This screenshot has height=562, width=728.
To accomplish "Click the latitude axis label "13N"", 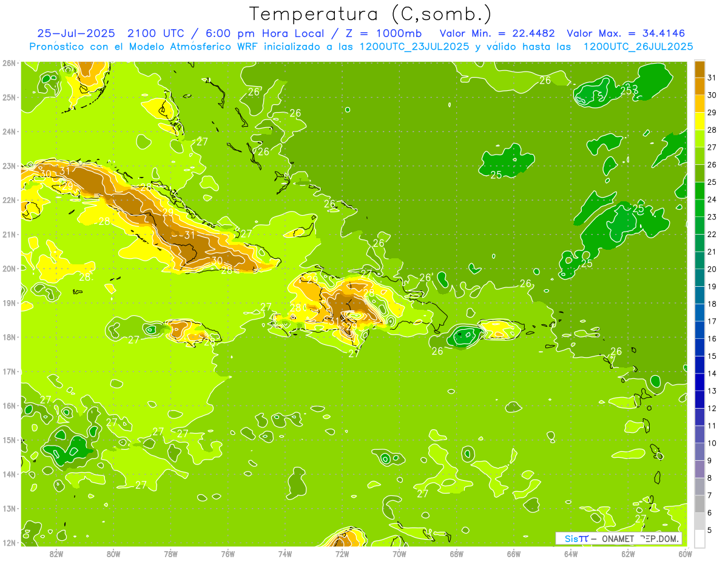I will coord(8,508).
